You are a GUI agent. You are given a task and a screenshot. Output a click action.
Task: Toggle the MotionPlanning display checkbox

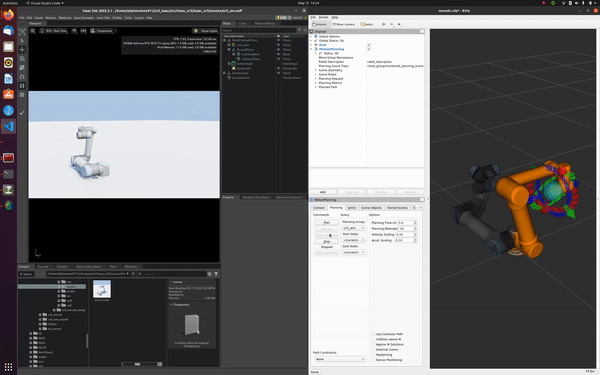(369, 49)
